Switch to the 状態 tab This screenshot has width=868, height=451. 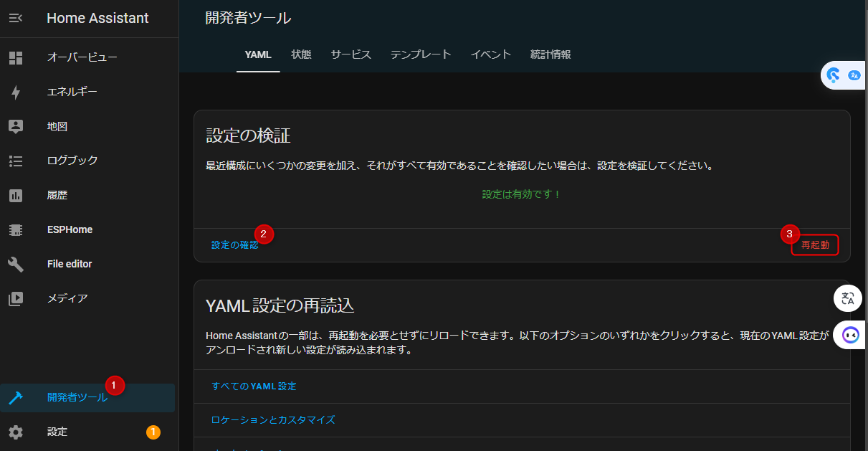[302, 54]
